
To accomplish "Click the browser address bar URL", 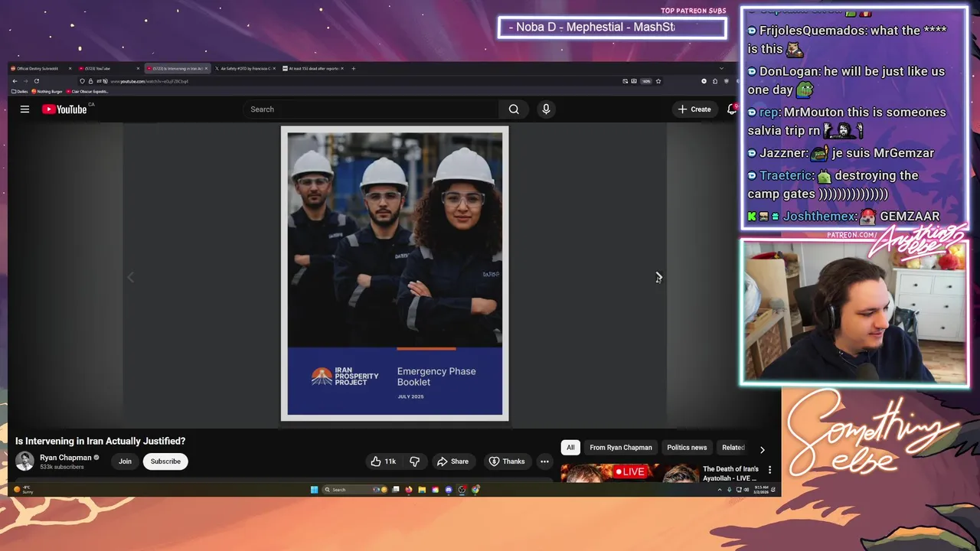I will (x=149, y=81).
